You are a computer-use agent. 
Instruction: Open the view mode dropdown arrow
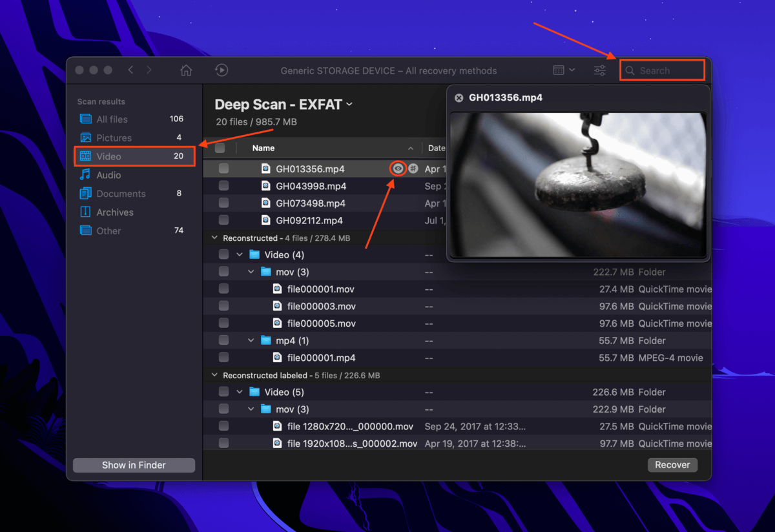pos(572,70)
